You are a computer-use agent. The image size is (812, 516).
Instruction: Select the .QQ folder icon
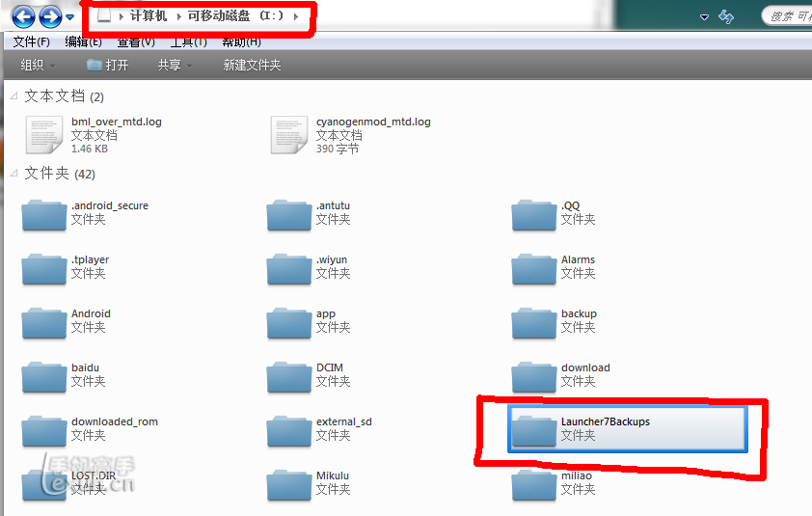click(x=534, y=215)
